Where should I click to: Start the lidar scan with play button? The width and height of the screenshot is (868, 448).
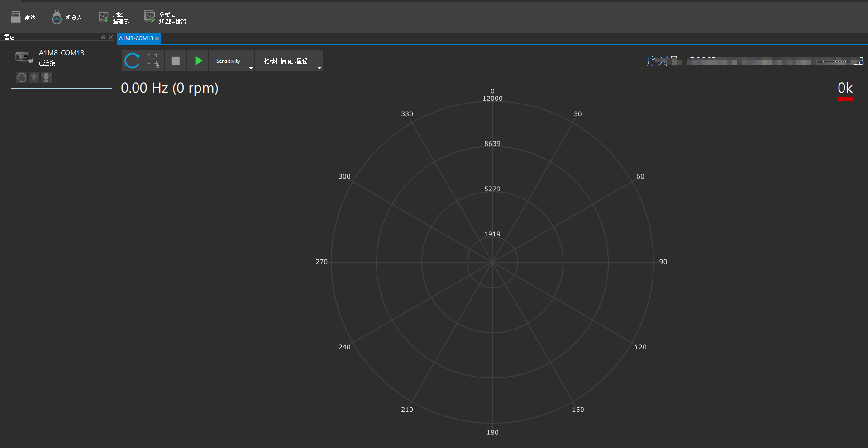[198, 61]
